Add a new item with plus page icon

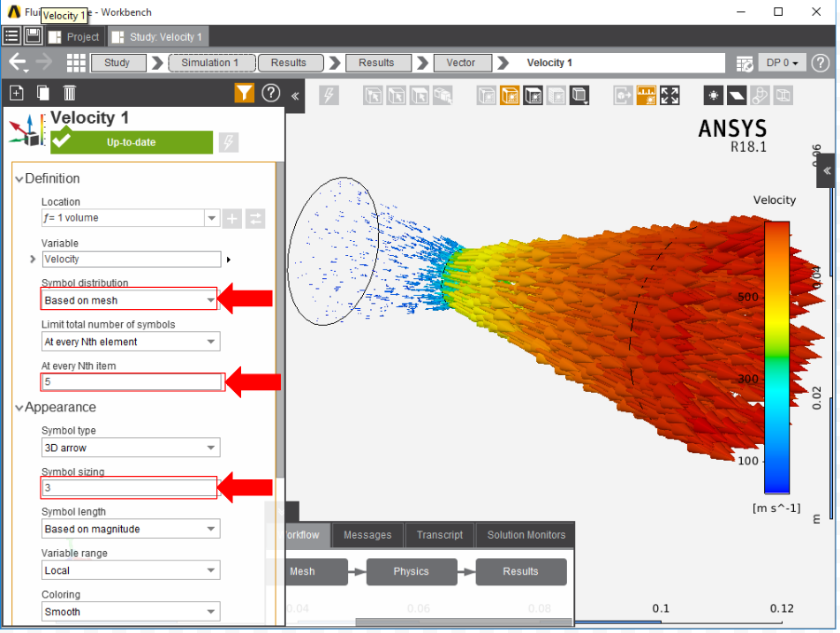(x=17, y=94)
